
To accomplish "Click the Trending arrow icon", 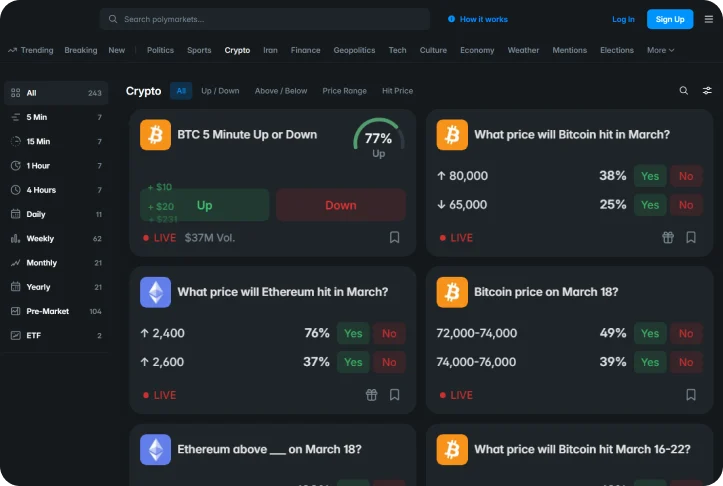I will (12, 50).
